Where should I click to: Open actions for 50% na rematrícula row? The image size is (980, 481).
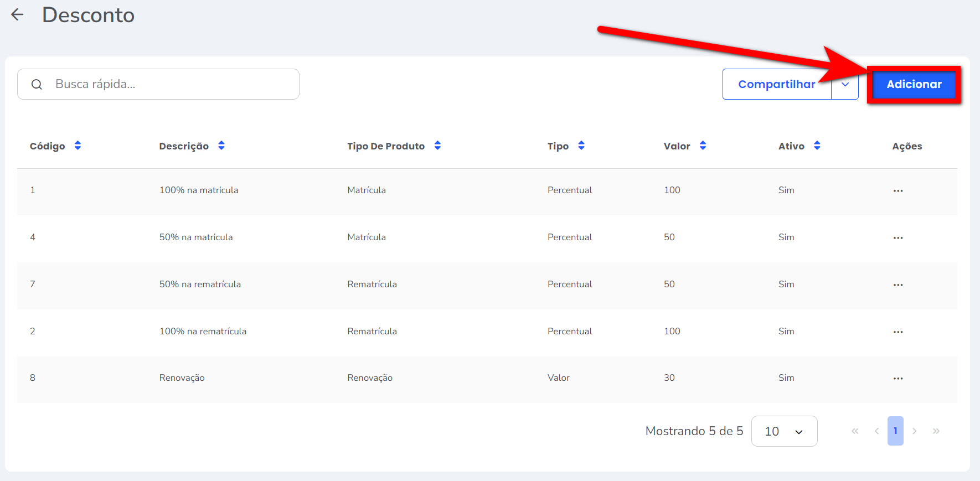pyautogui.click(x=898, y=285)
